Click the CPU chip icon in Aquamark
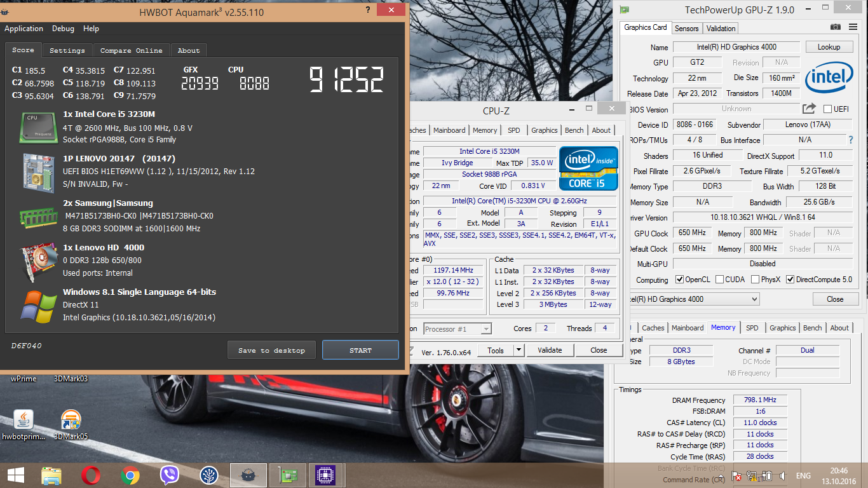 click(x=39, y=126)
